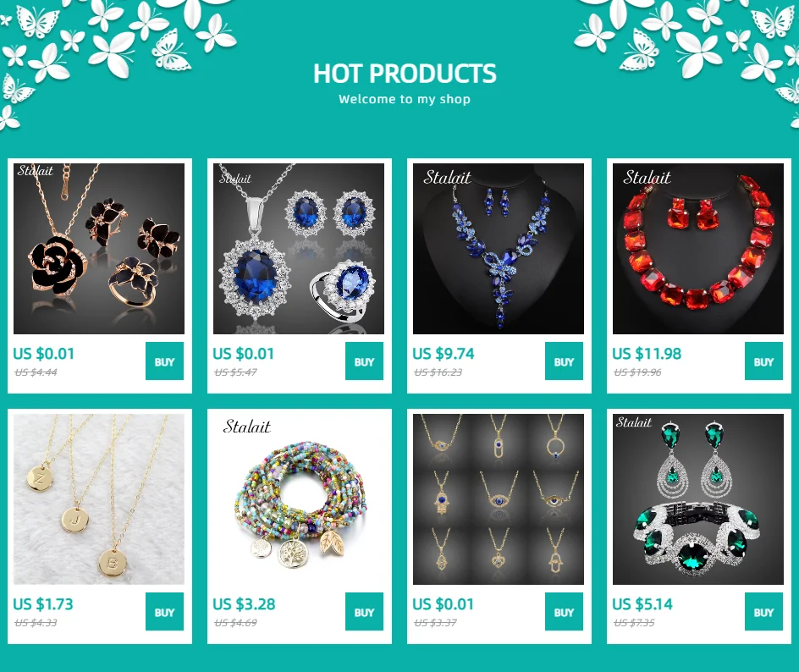View the green crystal earrings and bracelet
The height and width of the screenshot is (672, 799).
[698, 499]
